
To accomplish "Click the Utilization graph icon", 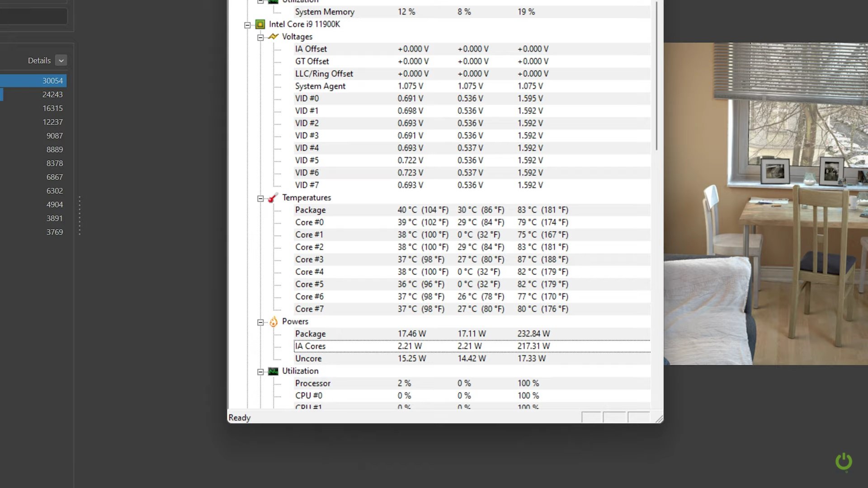I will [x=273, y=371].
